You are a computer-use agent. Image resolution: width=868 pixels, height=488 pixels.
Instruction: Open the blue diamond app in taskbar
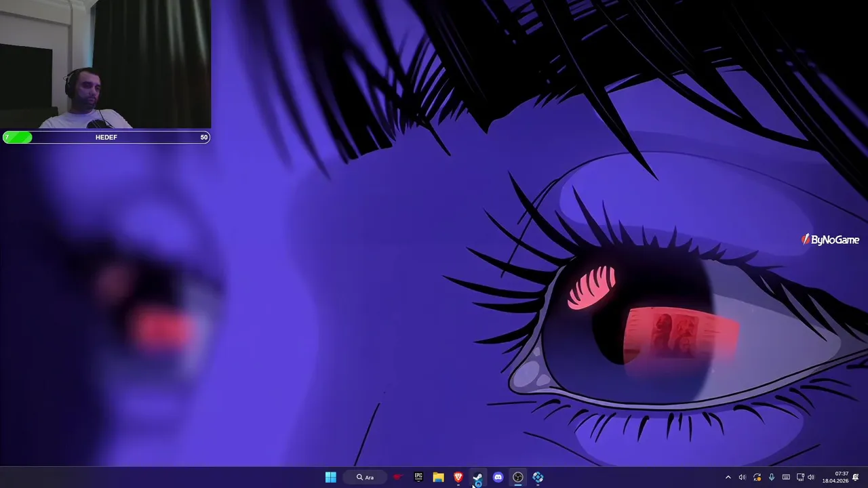click(x=538, y=477)
